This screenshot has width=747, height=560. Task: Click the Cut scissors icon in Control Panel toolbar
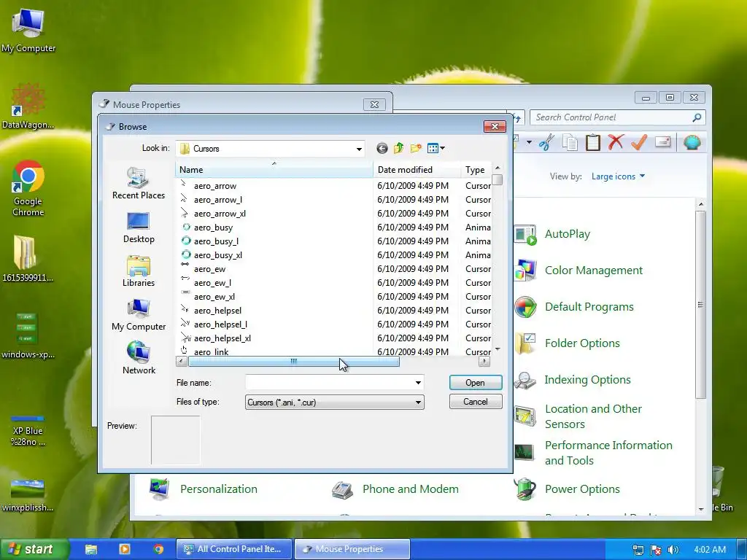click(546, 142)
